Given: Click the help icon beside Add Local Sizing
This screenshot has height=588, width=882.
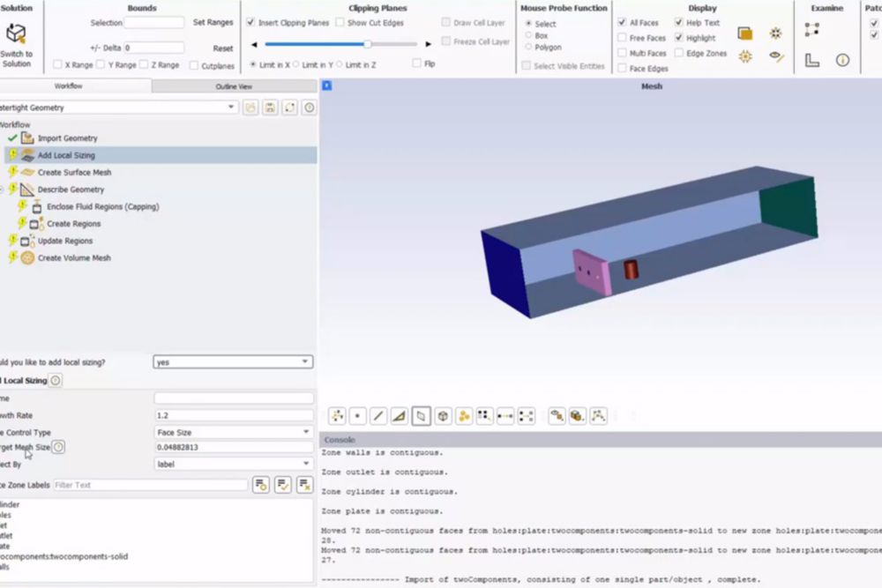Looking at the screenshot, I should [56, 380].
